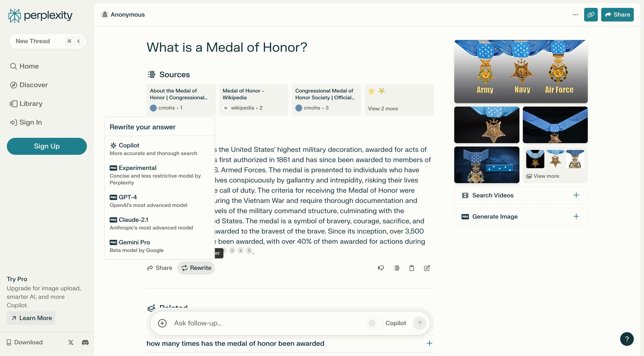This screenshot has height=356, width=644.
Task: Give a thumbs-down to the answer
Action: pyautogui.click(x=381, y=268)
